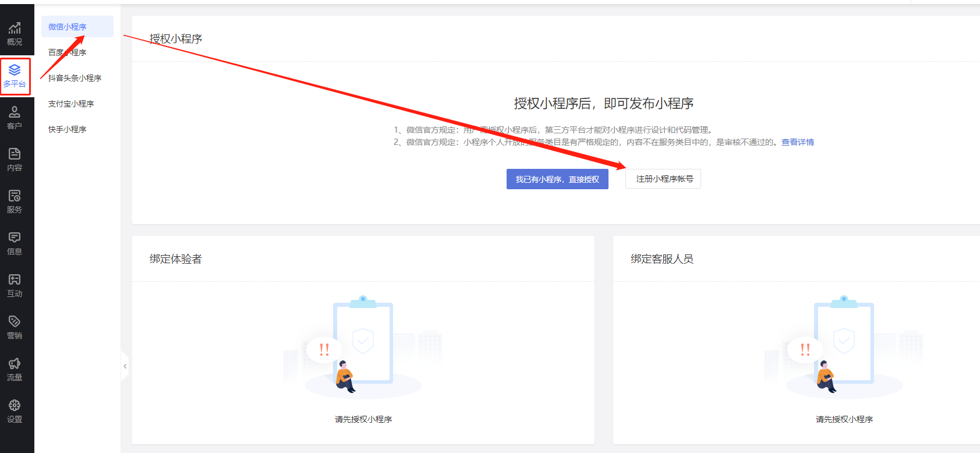980x453 pixels.
Task: Open the 信息 messages section
Action: point(15,243)
